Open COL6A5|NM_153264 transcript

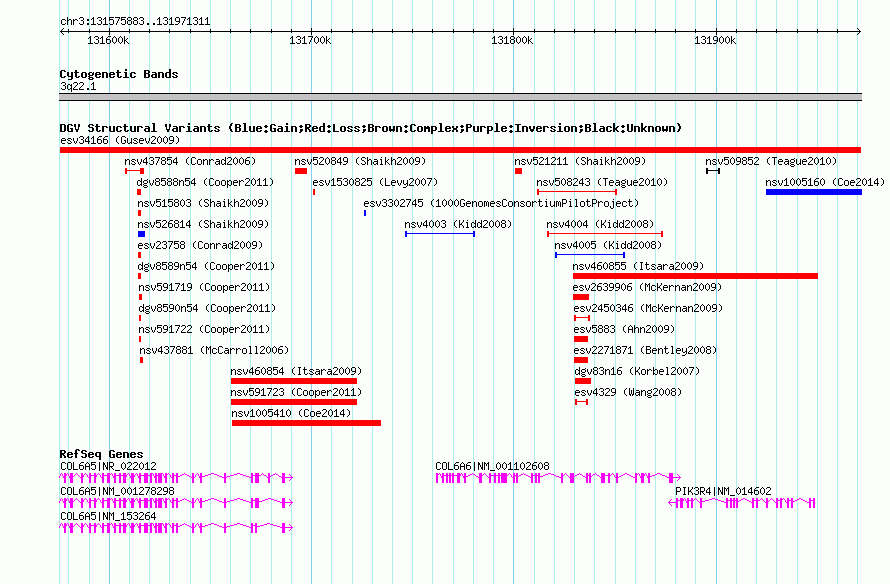tap(176, 528)
